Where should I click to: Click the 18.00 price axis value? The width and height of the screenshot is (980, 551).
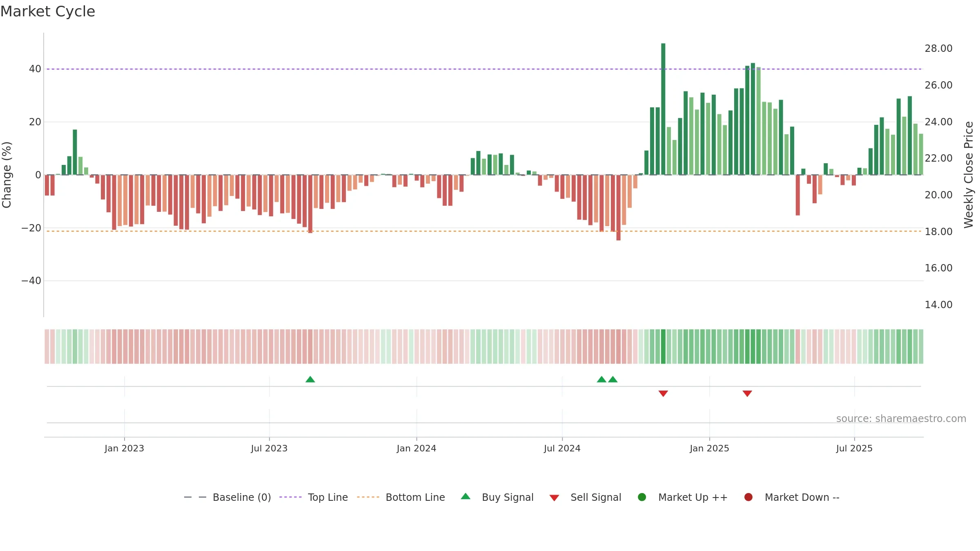tap(938, 232)
